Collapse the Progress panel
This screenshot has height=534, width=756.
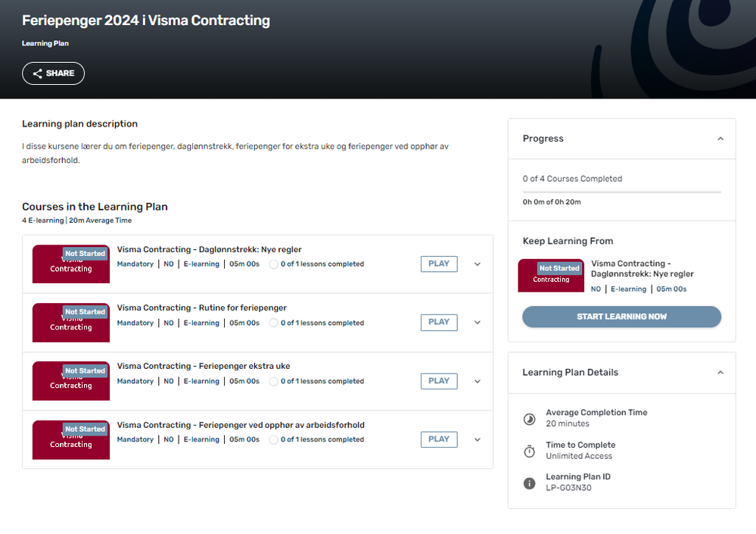click(x=720, y=139)
